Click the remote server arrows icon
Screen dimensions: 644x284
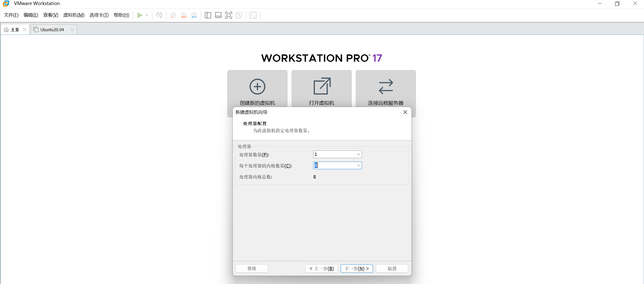click(386, 87)
